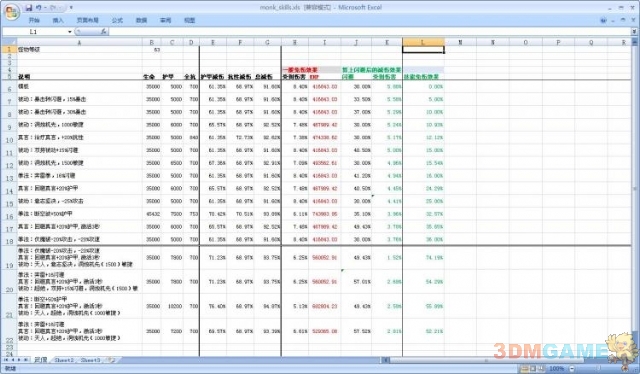
Task: Click the Undo arrow icon
Action: pyautogui.click(x=38, y=8)
